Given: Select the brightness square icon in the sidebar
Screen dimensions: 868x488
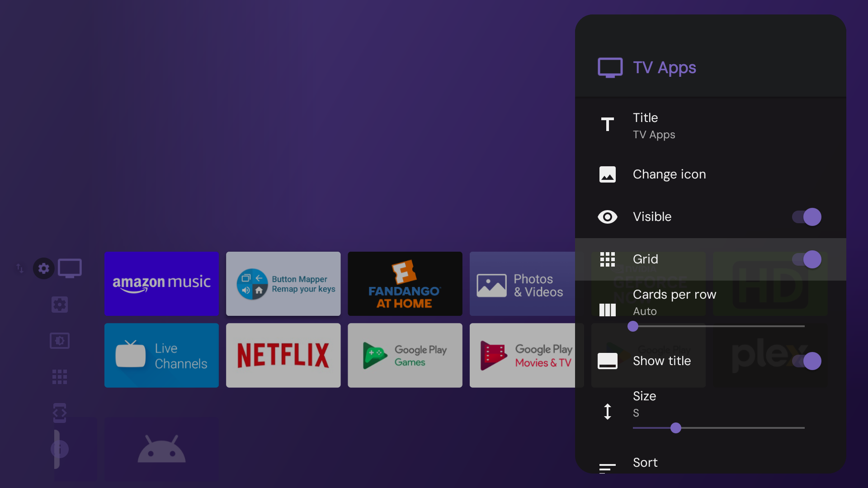Looking at the screenshot, I should coord(60,341).
